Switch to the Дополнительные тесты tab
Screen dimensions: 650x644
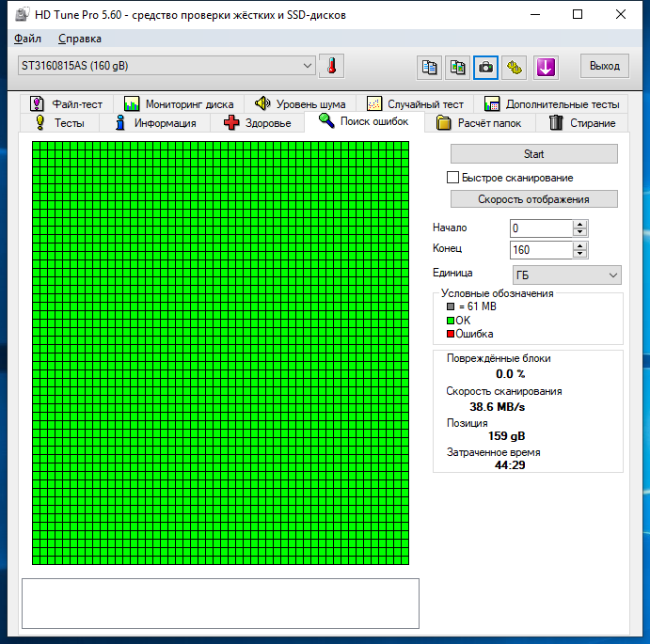coord(551,104)
